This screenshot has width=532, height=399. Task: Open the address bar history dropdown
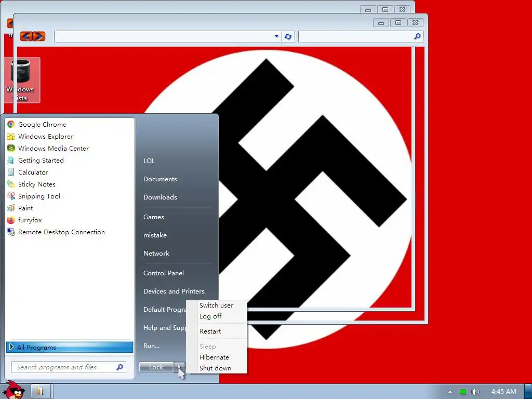pos(276,36)
